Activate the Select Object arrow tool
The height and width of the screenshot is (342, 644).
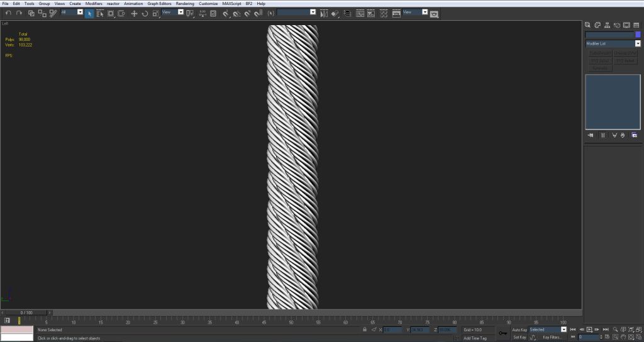coord(89,13)
